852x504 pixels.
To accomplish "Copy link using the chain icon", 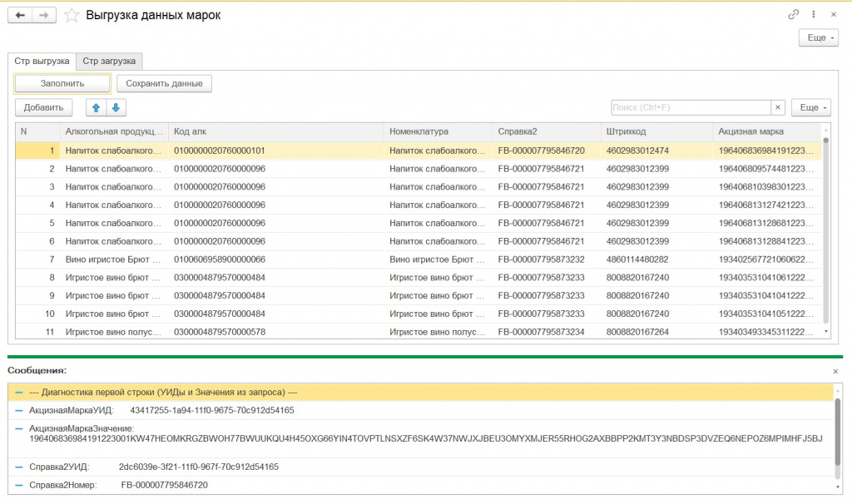I will point(793,15).
